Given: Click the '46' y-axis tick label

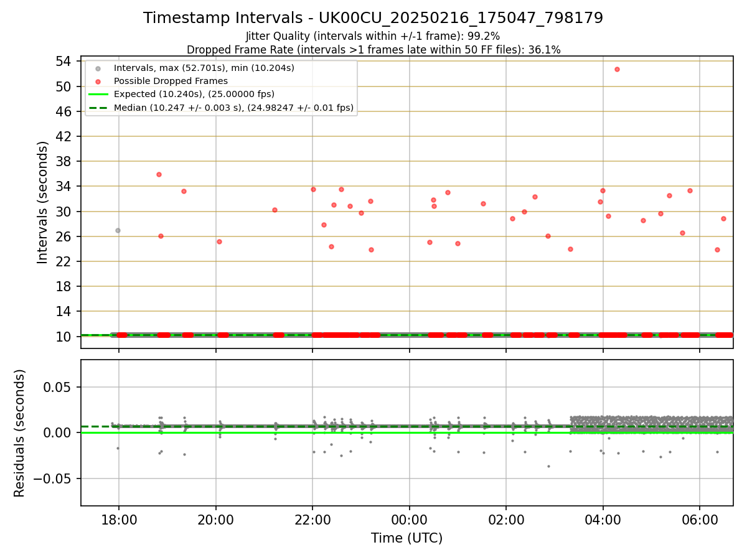Looking at the screenshot, I should [x=63, y=111].
